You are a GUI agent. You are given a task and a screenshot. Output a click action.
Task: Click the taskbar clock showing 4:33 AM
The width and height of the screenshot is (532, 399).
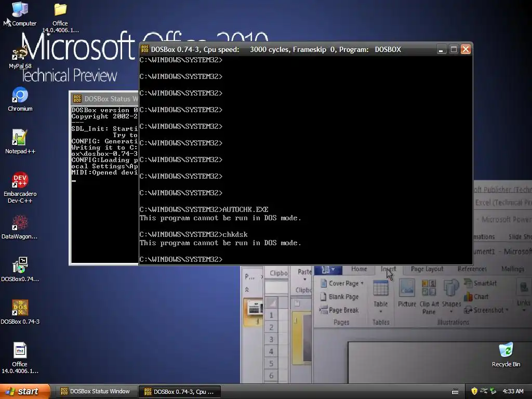coord(513,391)
